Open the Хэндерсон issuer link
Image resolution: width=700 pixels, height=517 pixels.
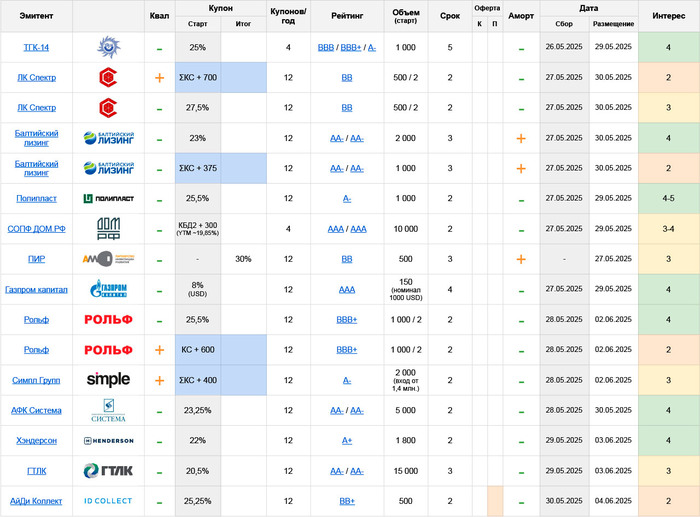36,441
